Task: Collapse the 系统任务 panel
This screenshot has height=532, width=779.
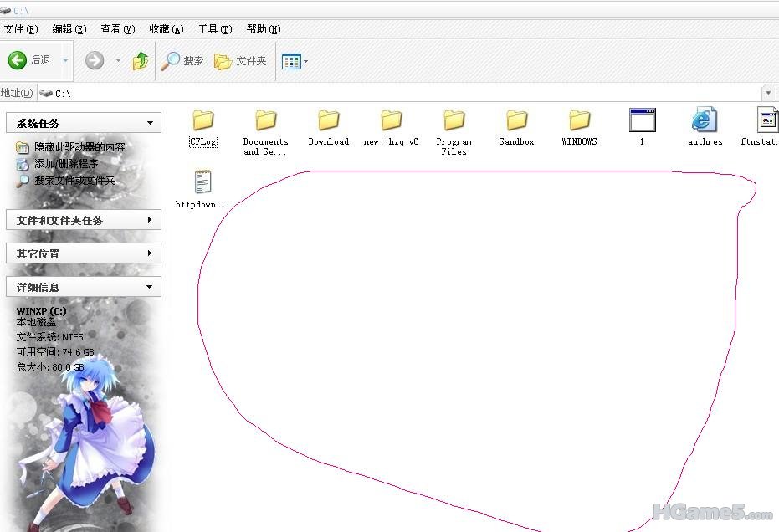Action: [x=150, y=124]
